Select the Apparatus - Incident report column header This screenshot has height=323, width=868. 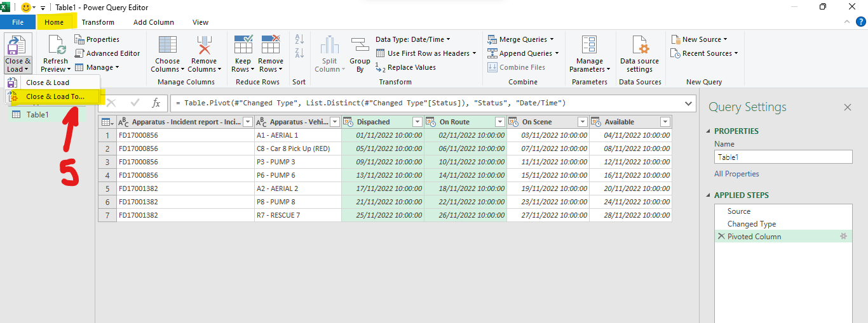click(185, 122)
